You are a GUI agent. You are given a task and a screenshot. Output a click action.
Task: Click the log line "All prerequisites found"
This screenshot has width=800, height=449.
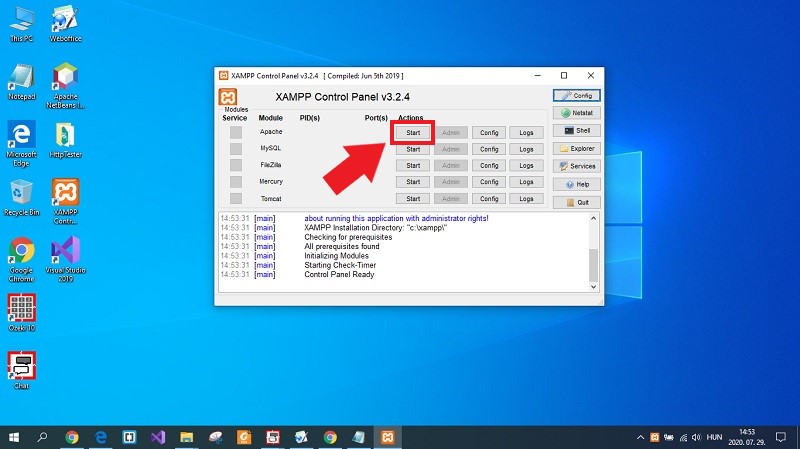pos(342,246)
